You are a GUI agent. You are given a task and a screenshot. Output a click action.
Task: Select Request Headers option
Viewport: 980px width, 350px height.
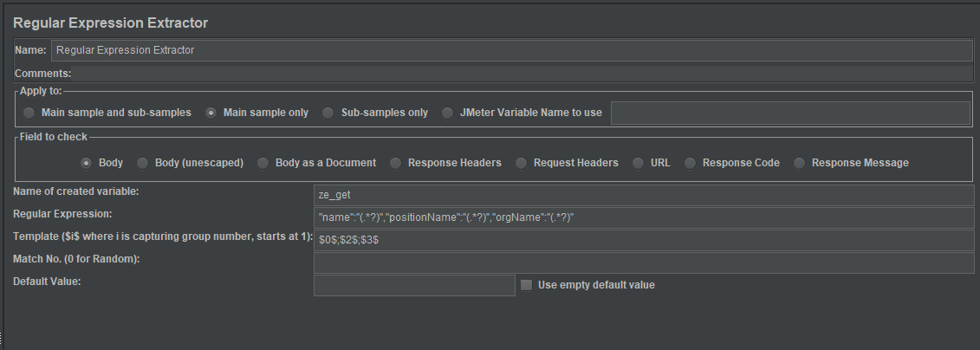coord(522,163)
